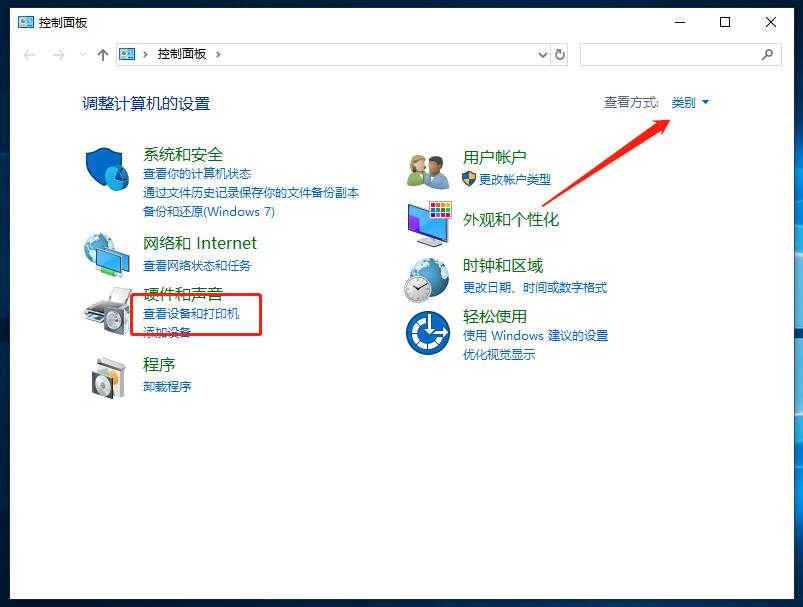The width and height of the screenshot is (803, 607).
Task: Open 轻松使用 category
Action: tap(495, 316)
